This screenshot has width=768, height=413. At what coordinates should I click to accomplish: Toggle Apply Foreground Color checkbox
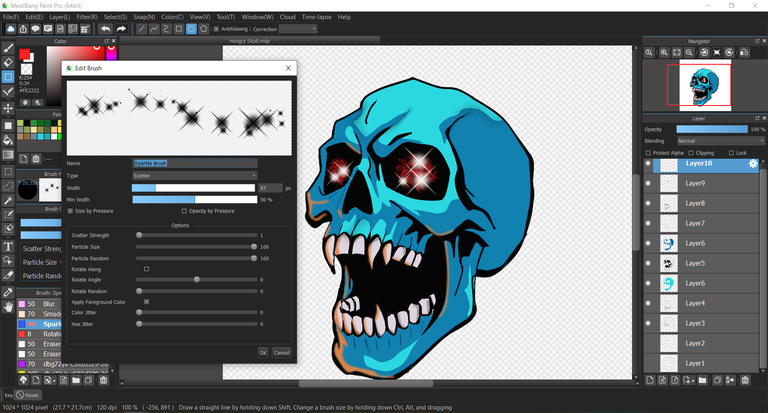pyautogui.click(x=146, y=302)
